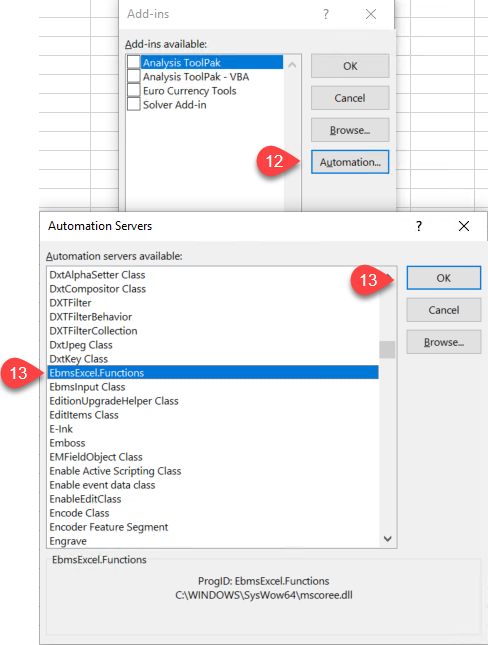Check the Analysis ToolPak checkbox
The height and width of the screenshot is (645, 488).
click(133, 62)
